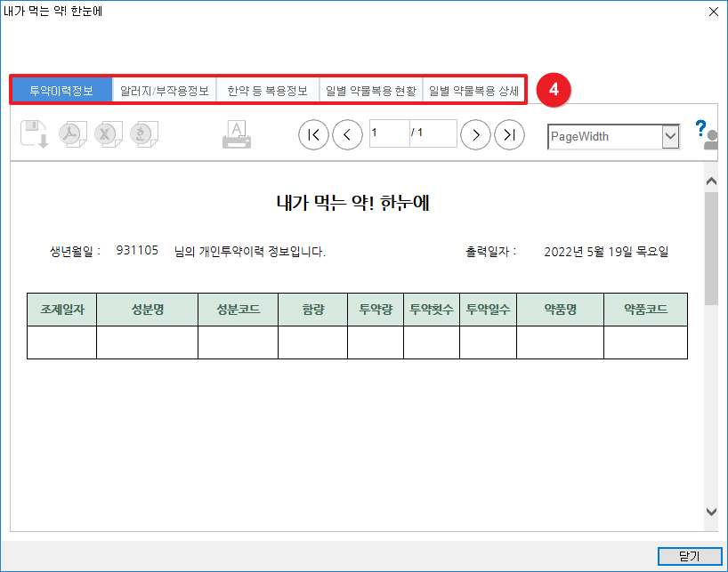Screen dimensions: 728x572
Task: Print the report with printer icon
Action: (237, 134)
